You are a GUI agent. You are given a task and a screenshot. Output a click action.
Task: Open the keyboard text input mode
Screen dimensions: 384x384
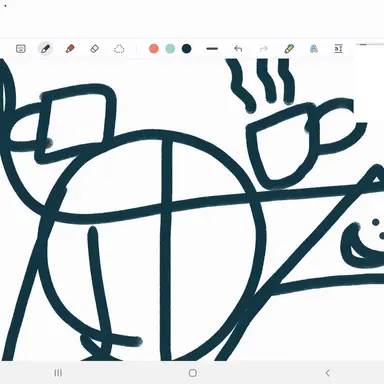(x=21, y=49)
